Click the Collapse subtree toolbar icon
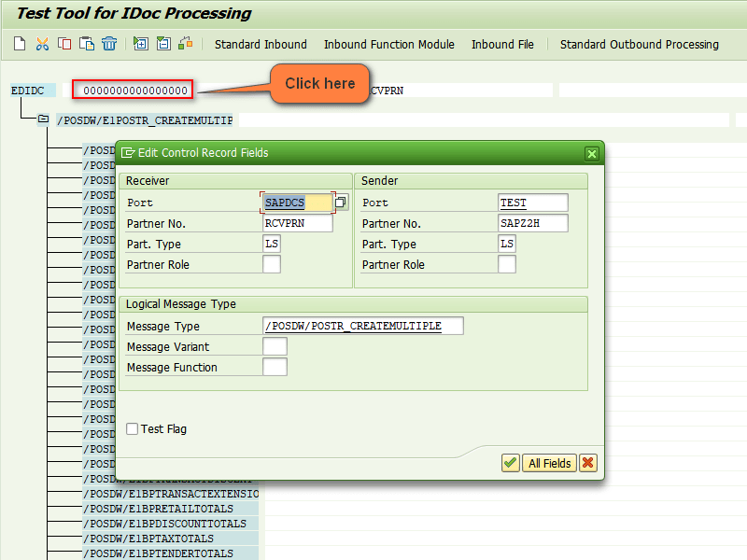Screen dimensions: 747x560 (x=163, y=44)
